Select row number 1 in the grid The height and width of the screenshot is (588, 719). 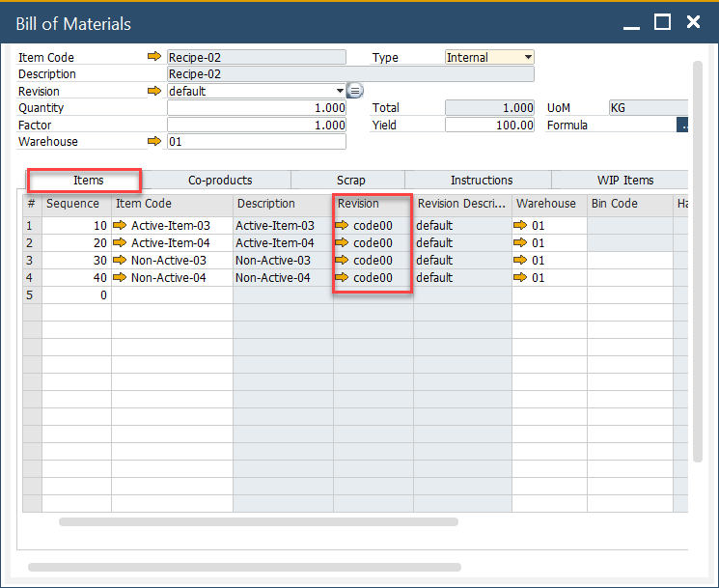coord(31,226)
